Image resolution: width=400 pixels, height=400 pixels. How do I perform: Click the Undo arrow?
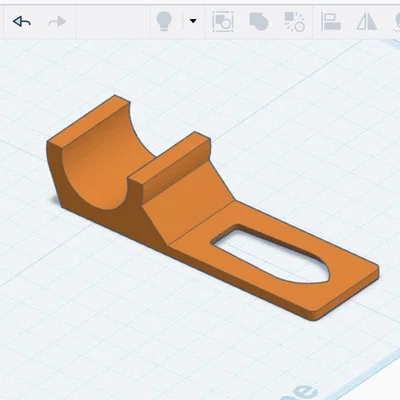click(x=22, y=22)
